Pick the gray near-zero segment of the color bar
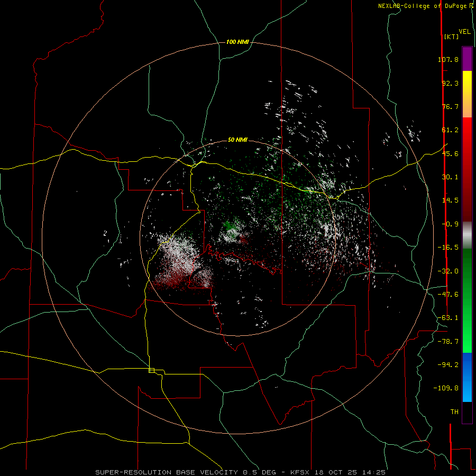The height and width of the screenshot is (476, 476). (x=467, y=235)
